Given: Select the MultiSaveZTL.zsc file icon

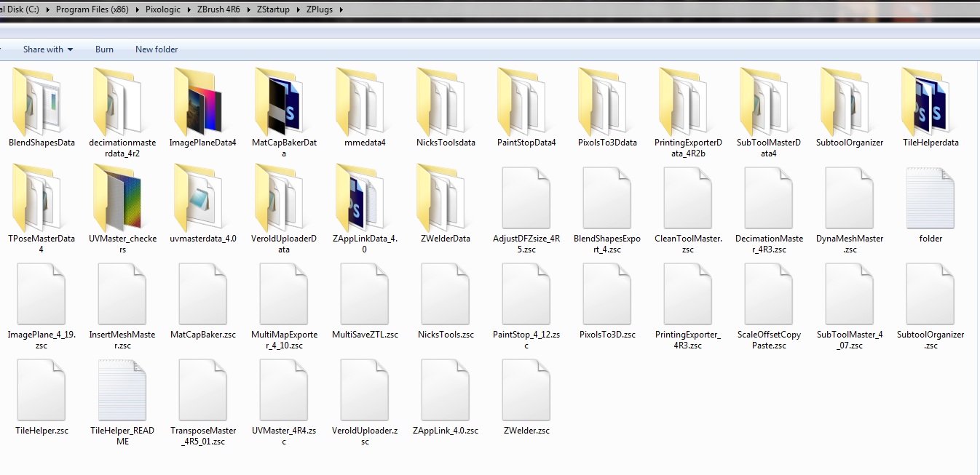Looking at the screenshot, I should pos(365,294).
